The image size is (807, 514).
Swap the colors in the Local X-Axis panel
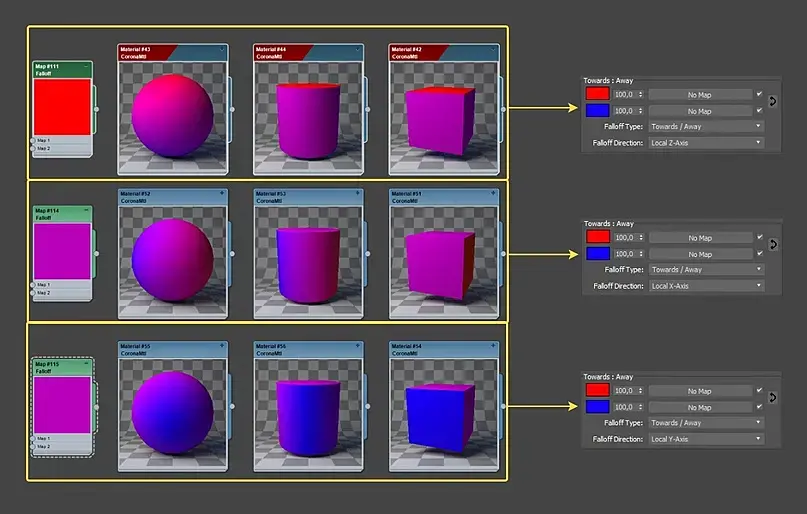[773, 244]
